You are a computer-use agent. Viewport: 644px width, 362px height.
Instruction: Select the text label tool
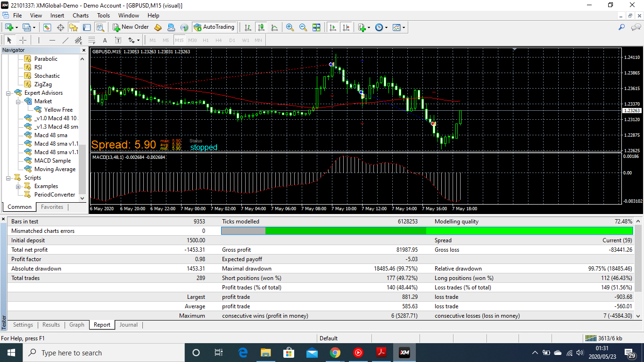118,40
